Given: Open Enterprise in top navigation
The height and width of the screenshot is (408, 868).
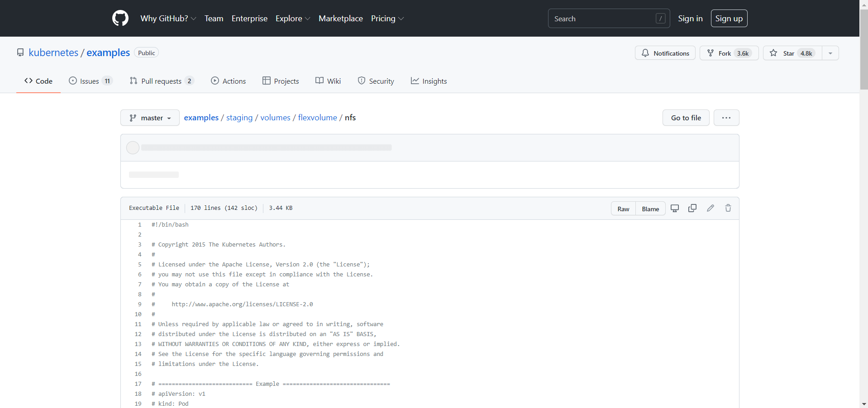Looking at the screenshot, I should click(x=249, y=19).
